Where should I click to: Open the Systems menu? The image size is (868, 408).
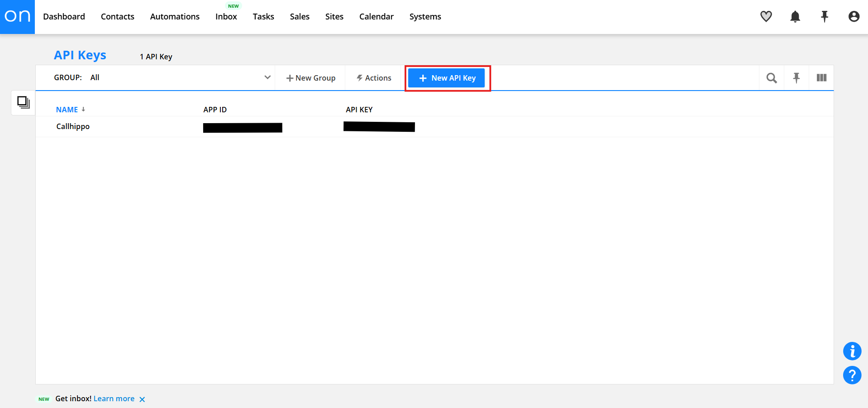point(425,17)
